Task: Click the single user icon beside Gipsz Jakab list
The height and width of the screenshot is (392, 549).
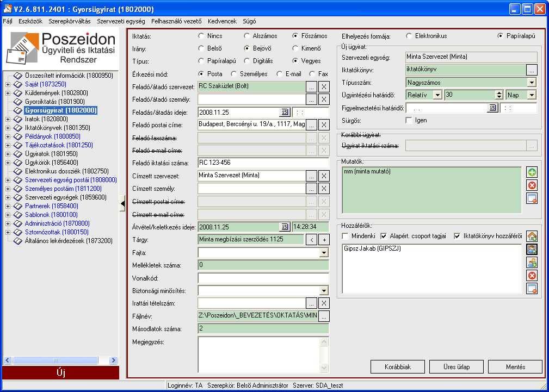Action: point(532,249)
